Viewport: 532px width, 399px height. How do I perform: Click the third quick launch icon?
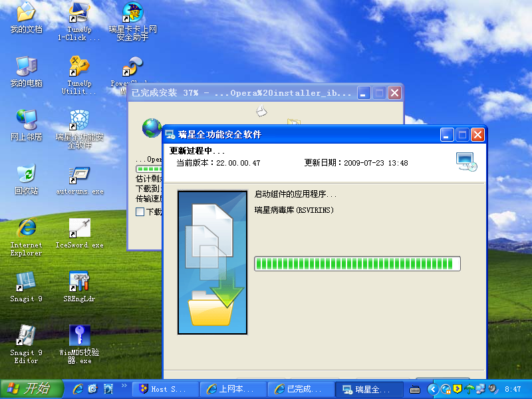click(x=108, y=389)
